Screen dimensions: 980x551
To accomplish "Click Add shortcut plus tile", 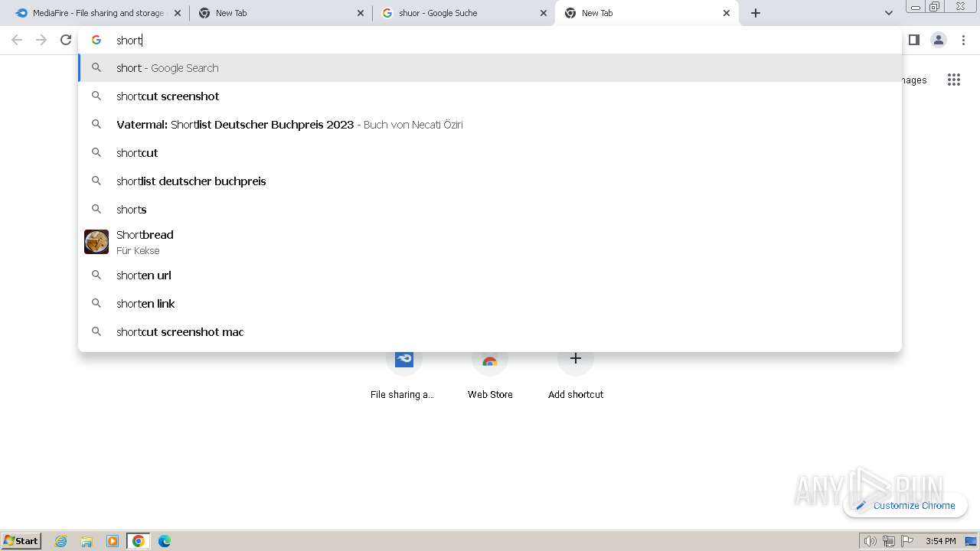I will point(576,373).
